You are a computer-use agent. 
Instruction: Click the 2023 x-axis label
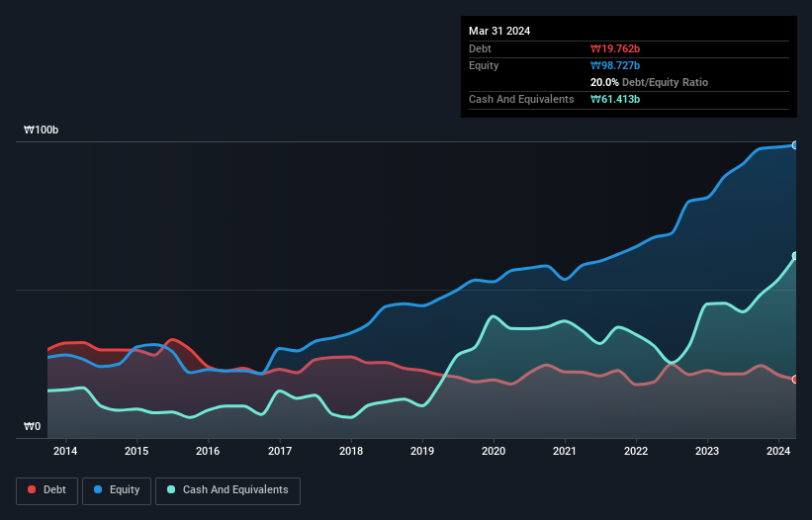tap(707, 451)
